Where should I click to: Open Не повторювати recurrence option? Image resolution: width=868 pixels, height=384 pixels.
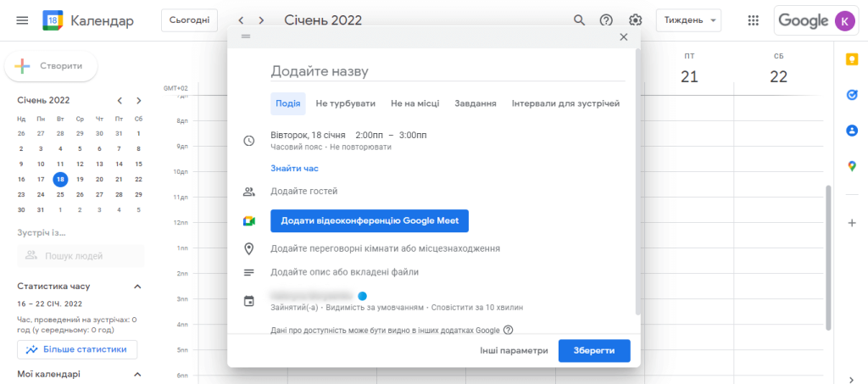(361, 147)
